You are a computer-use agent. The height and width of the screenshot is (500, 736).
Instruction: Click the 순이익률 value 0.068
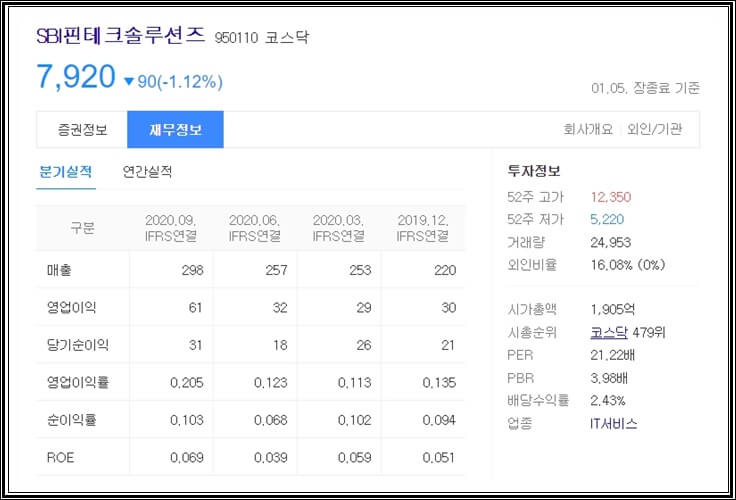(x=270, y=420)
